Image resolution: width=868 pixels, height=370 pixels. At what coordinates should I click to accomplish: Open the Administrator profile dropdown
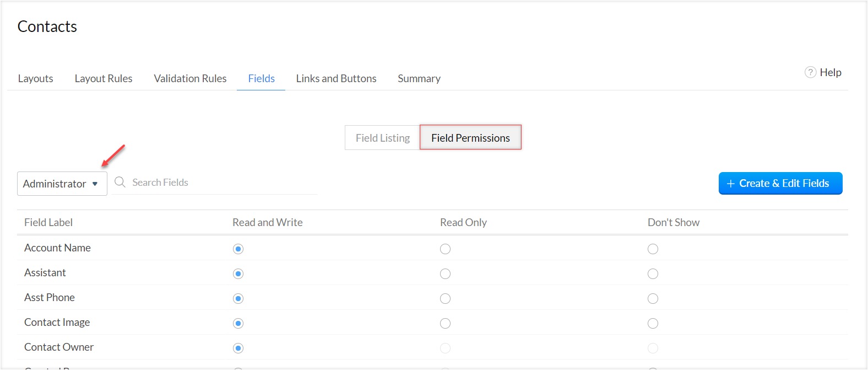point(62,184)
